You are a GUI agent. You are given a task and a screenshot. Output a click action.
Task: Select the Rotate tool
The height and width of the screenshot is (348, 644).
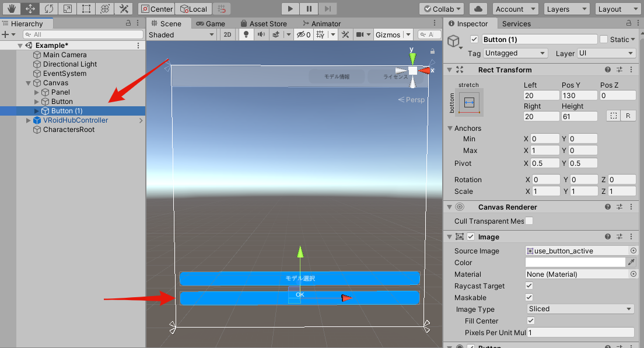(x=49, y=9)
